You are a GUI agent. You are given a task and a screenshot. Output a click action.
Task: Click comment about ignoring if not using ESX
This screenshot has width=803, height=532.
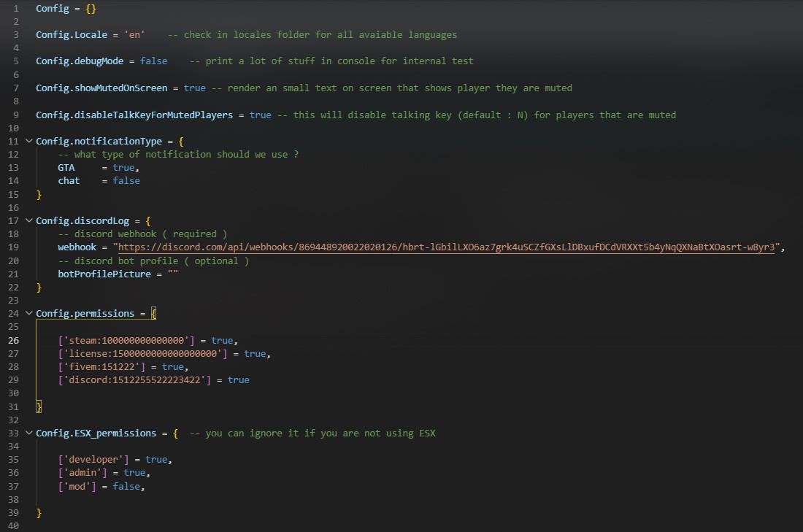[x=312, y=433]
